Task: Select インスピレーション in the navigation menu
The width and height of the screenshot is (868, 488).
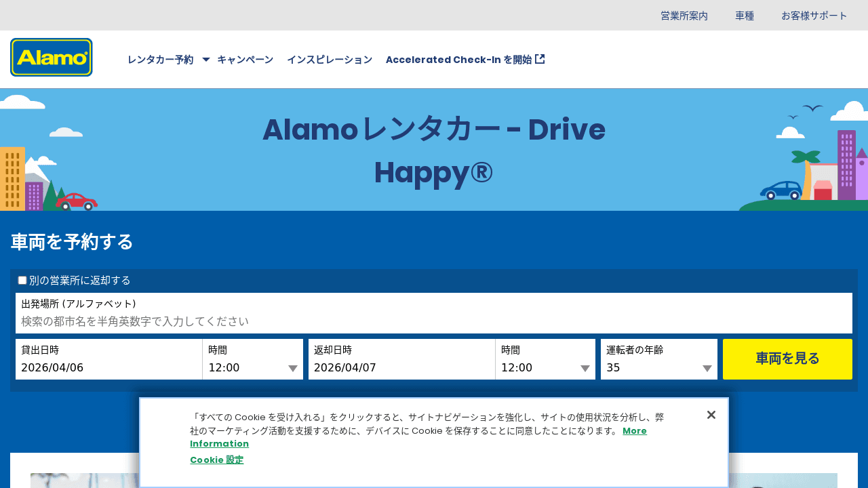Action: click(x=330, y=60)
